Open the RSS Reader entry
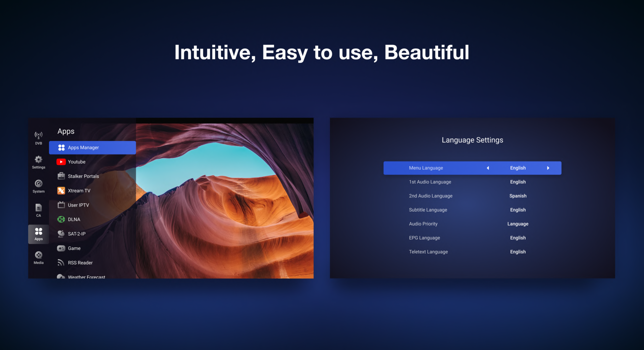 tap(92, 263)
